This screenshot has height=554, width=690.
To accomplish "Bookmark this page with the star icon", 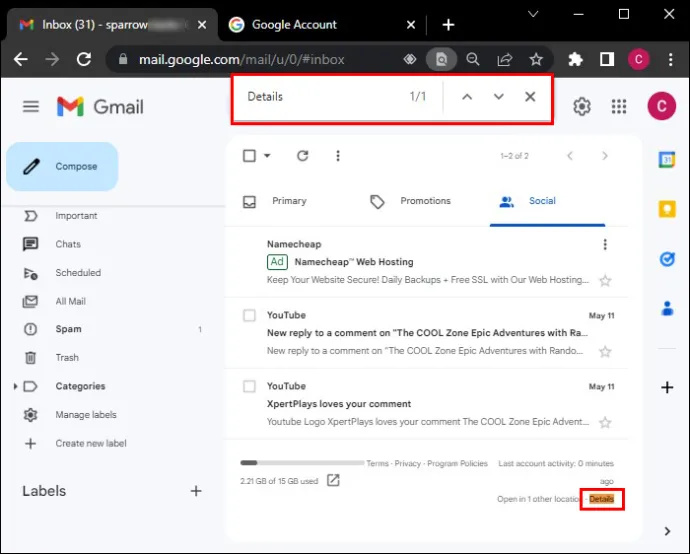I will point(536,59).
